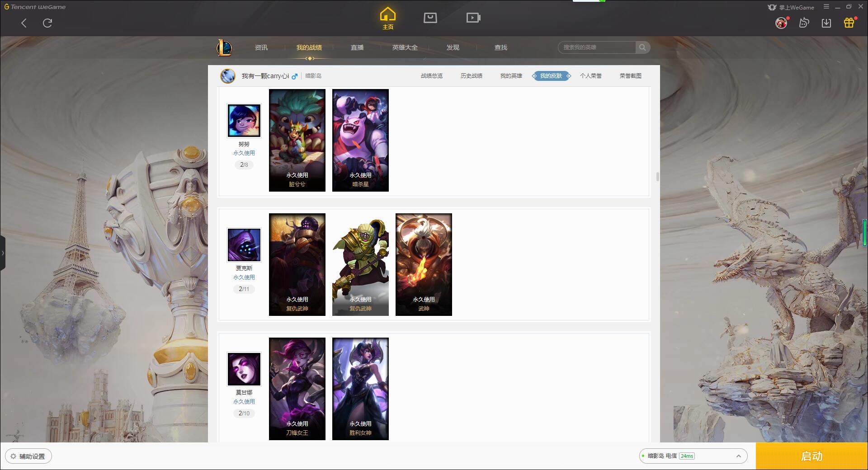Open the download manager icon
Screen dimensions: 868x470
(x=826, y=23)
